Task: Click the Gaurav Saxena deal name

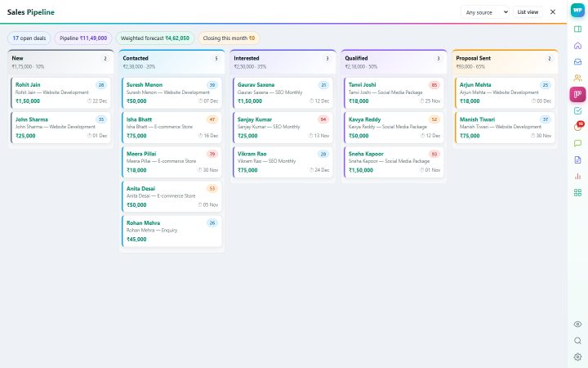Action: pyautogui.click(x=256, y=85)
